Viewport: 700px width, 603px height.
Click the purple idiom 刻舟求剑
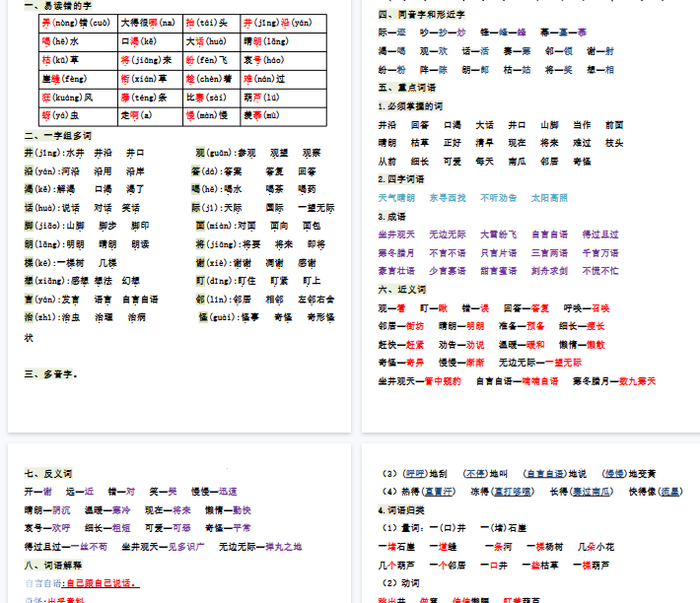(x=549, y=271)
